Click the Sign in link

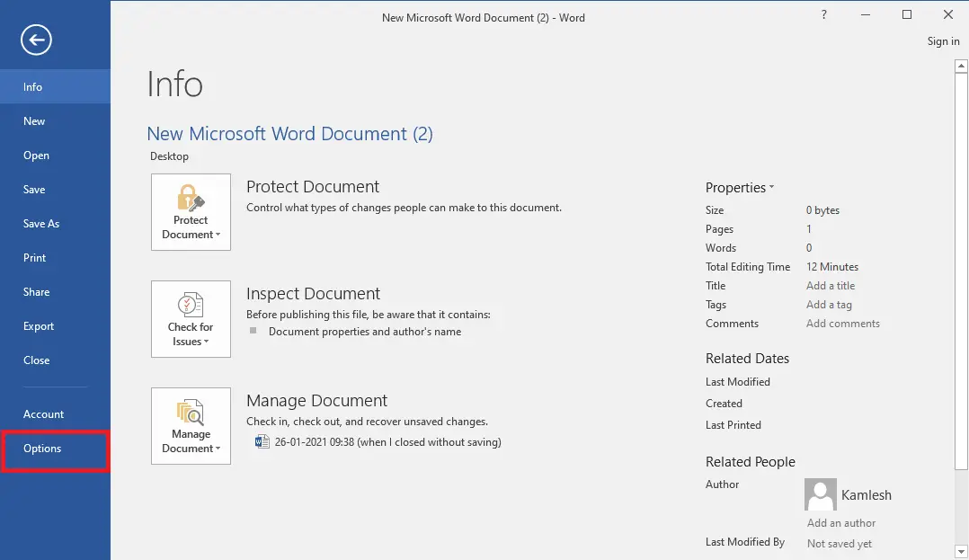(943, 41)
